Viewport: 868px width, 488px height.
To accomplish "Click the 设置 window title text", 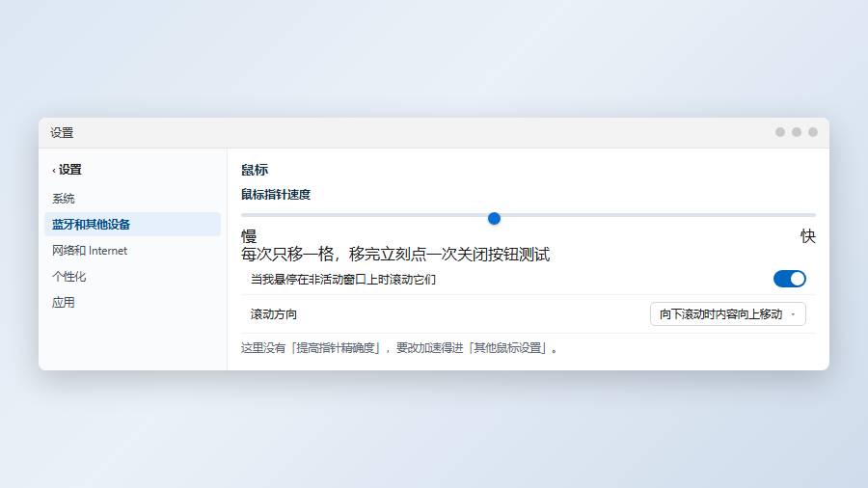I will (62, 133).
